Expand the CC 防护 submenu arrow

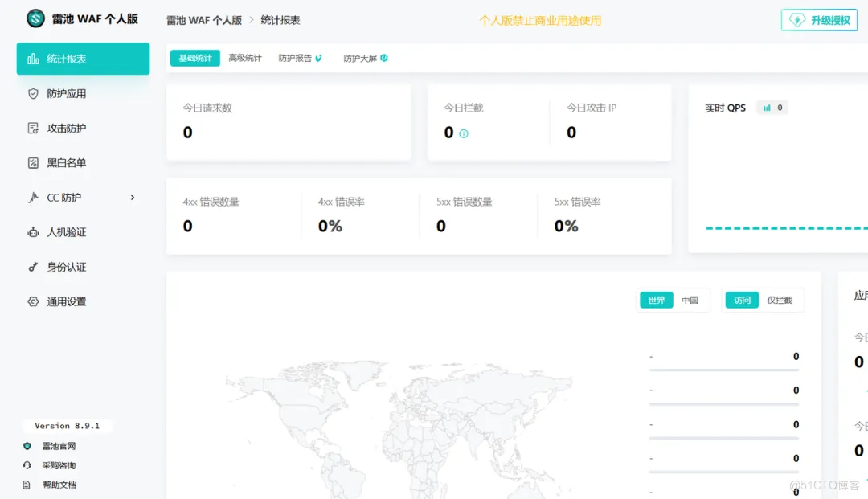(x=133, y=198)
